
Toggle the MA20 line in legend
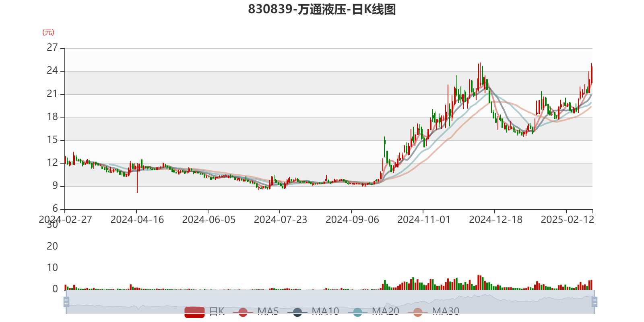[x=373, y=312]
